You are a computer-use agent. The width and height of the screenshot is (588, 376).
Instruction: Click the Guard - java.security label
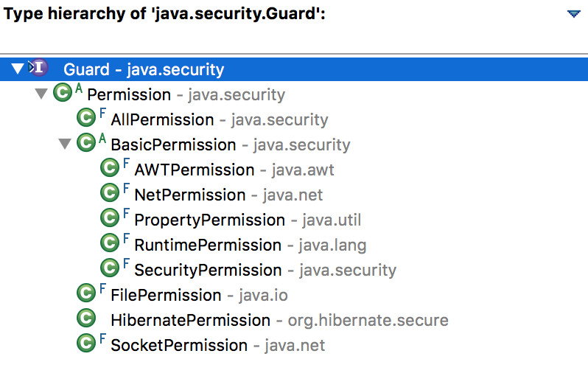(x=144, y=70)
